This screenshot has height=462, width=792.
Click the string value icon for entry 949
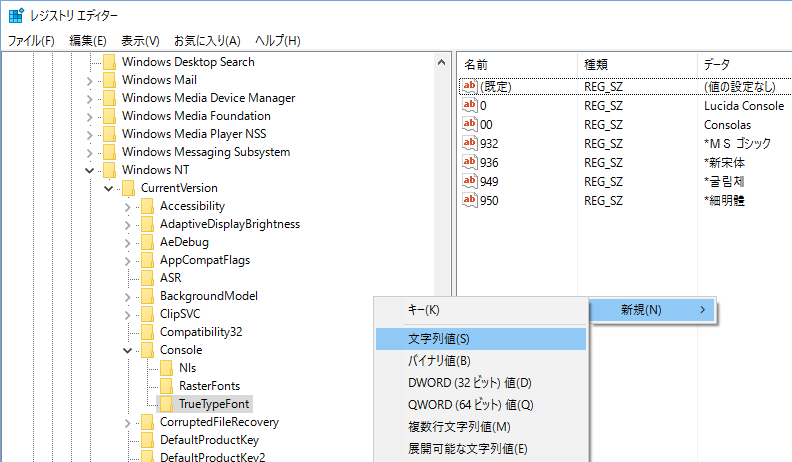click(471, 180)
